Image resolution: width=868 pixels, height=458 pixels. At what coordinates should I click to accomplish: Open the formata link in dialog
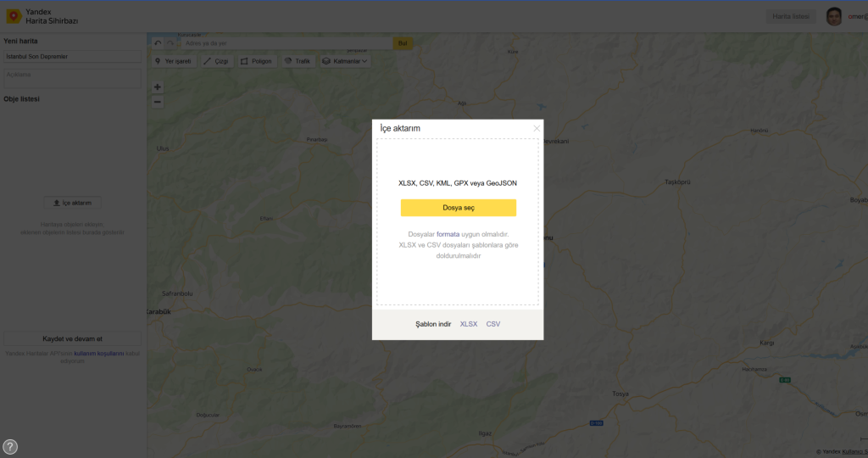point(448,234)
